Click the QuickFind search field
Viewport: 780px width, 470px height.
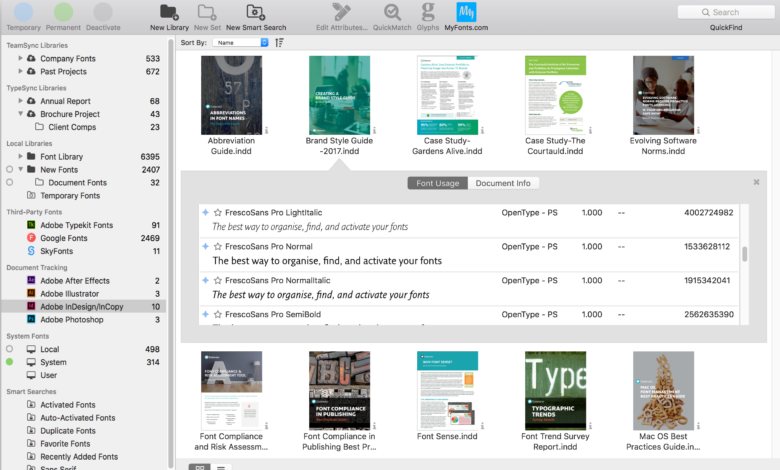tap(727, 12)
